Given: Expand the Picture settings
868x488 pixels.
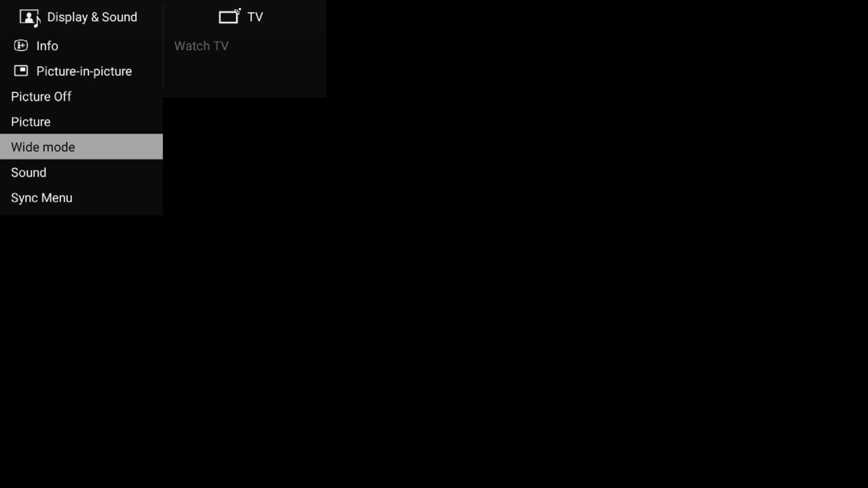Looking at the screenshot, I should tap(30, 122).
